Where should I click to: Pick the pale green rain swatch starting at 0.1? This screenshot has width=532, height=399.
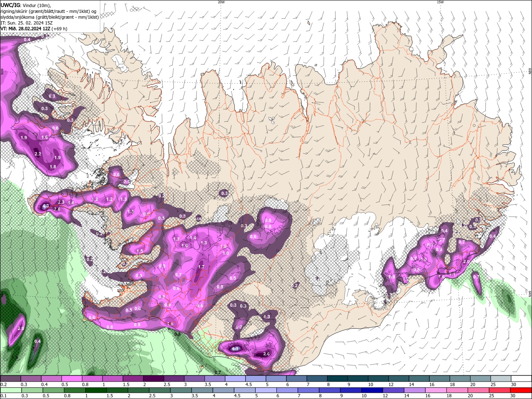click(11, 390)
